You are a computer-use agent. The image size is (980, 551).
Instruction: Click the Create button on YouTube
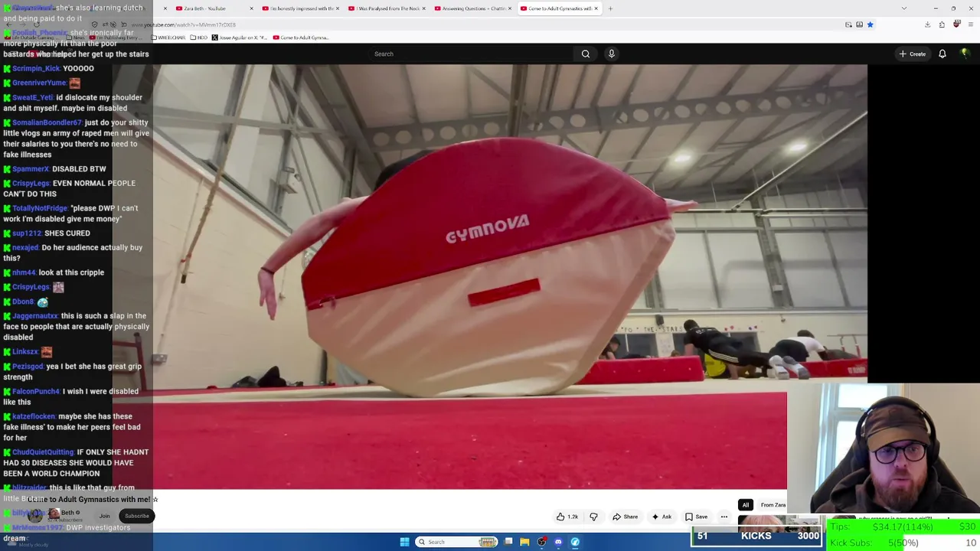[913, 54]
